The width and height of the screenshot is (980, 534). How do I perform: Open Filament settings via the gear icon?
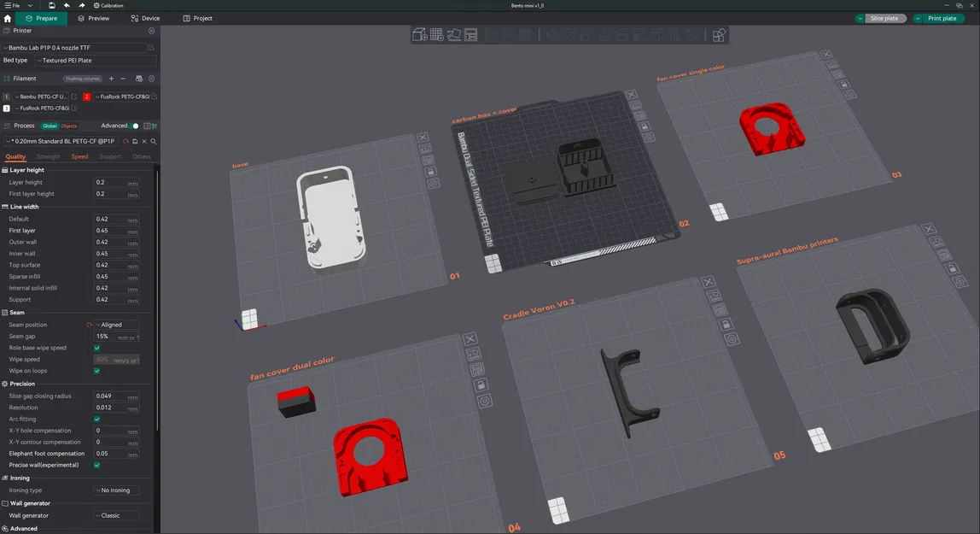(x=152, y=79)
